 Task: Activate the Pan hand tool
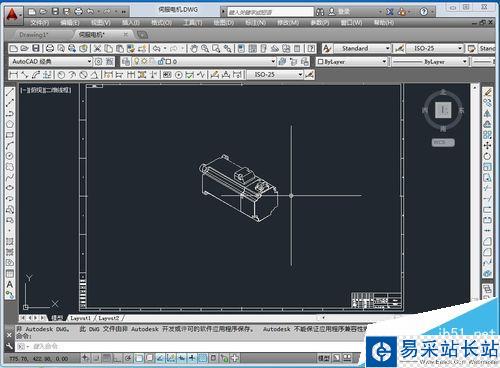[194, 49]
